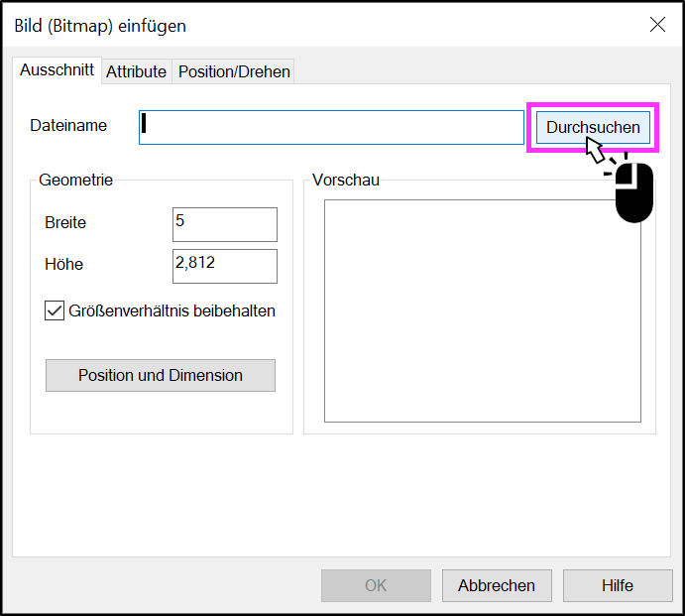Select the Position/Drehen tab
The width and height of the screenshot is (685, 616).
234,71
